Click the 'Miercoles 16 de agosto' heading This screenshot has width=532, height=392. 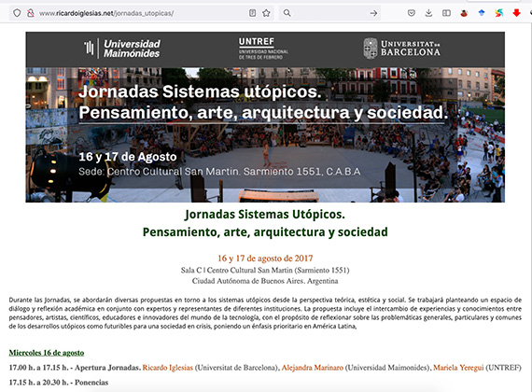[x=47, y=353]
